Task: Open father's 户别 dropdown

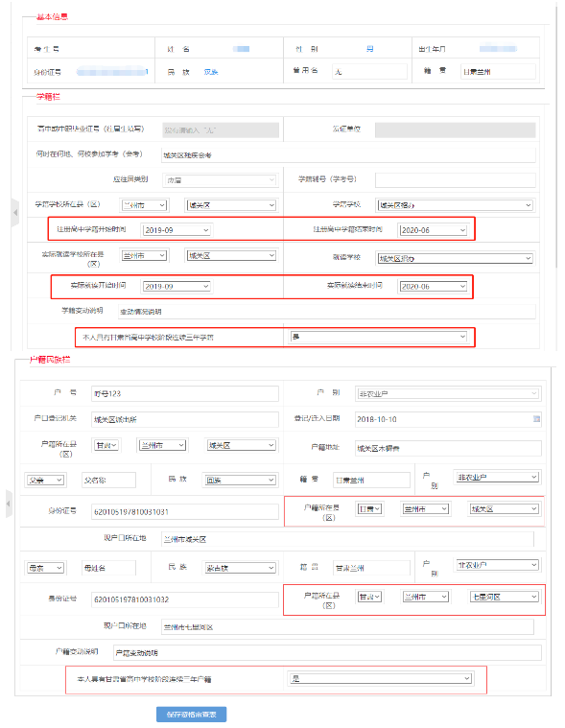Action: click(x=496, y=477)
